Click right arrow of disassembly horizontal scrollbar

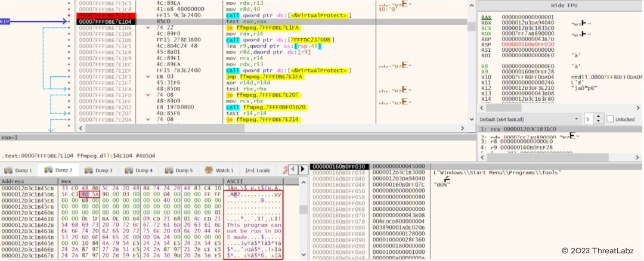click(463, 128)
